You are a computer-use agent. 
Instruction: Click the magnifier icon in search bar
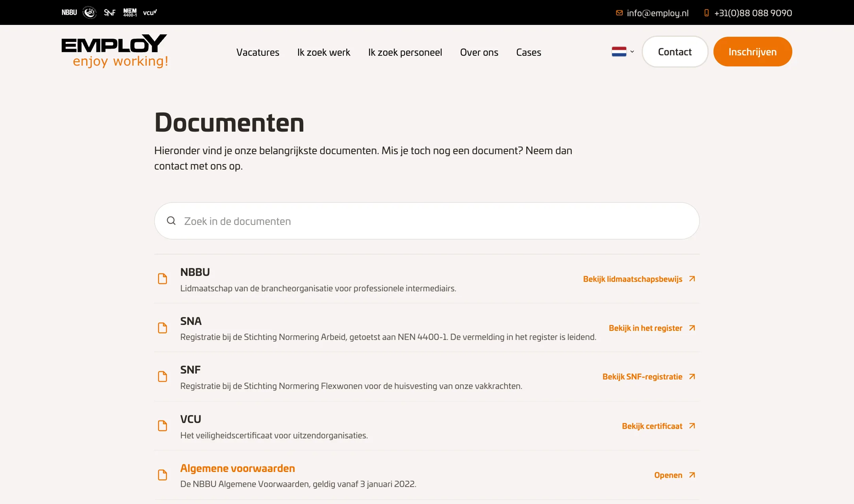171,221
